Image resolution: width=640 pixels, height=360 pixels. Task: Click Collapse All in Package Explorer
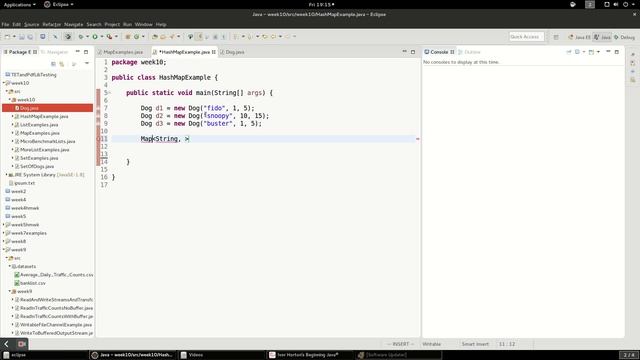click(x=53, y=64)
